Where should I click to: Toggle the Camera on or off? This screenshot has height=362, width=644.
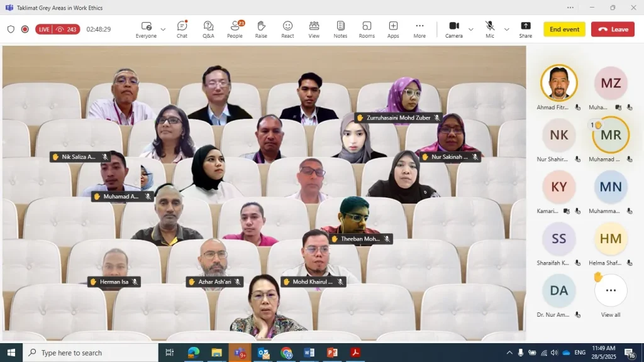click(453, 29)
